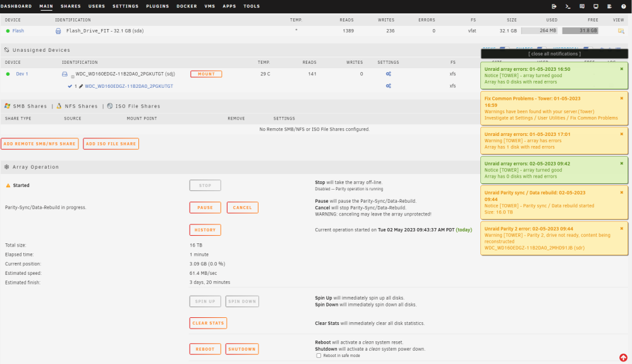Dismiss the Fix Common Problems notification
This screenshot has width=632, height=364.
pyautogui.click(x=621, y=99)
